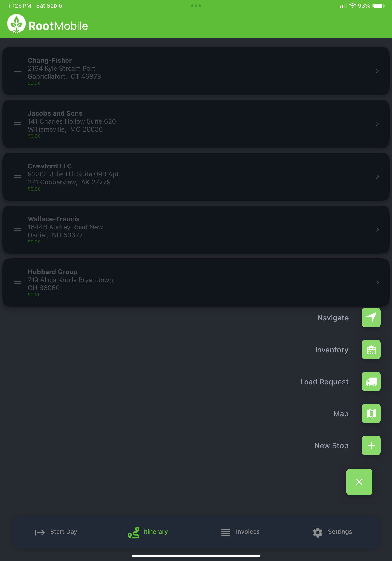Tap the Start Day button
392x561 pixels.
pos(63,532)
